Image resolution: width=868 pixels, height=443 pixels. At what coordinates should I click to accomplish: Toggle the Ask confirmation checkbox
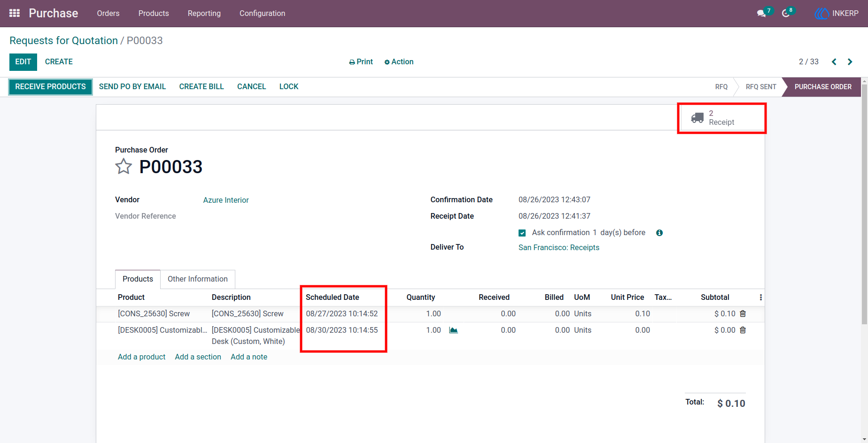point(522,233)
